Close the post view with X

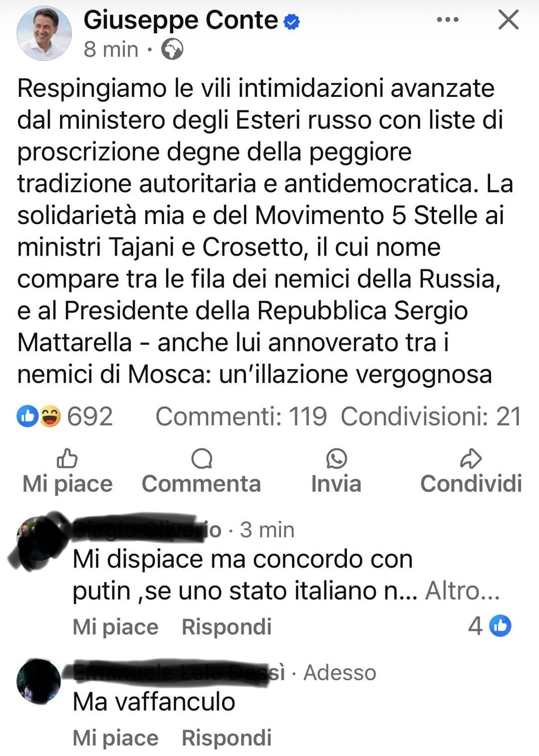[x=509, y=20]
